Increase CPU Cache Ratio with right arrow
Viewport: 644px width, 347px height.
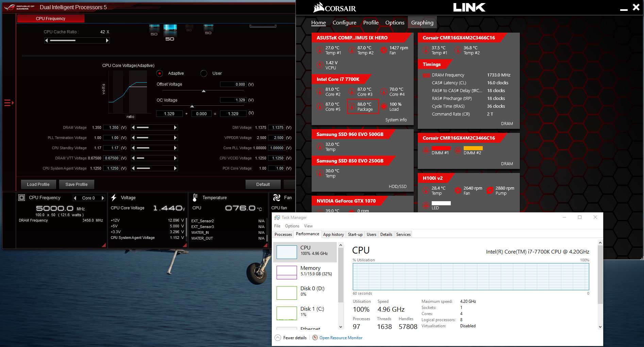point(107,40)
